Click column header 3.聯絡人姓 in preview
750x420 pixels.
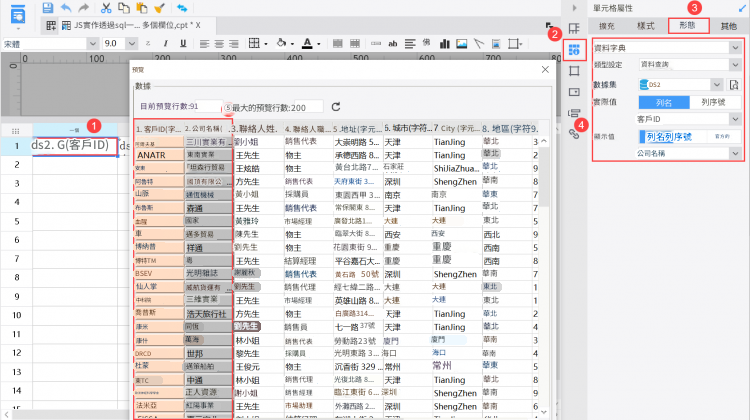point(255,129)
